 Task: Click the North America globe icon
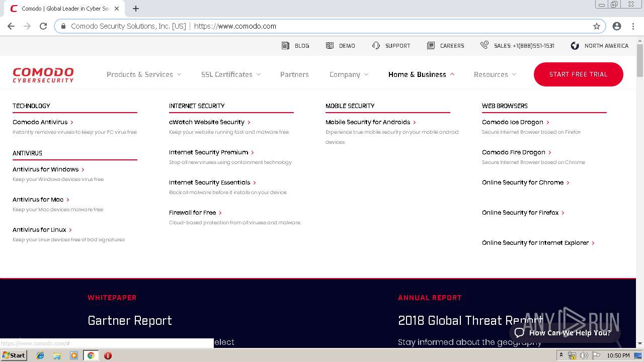point(575,45)
